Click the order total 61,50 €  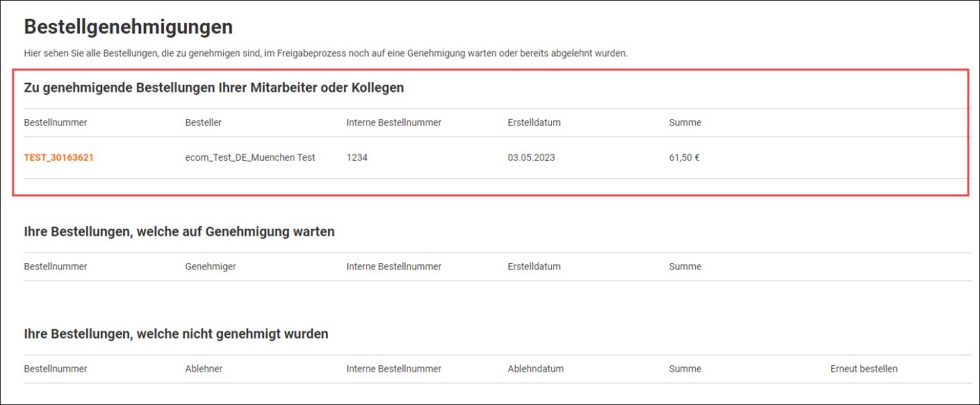pos(684,158)
